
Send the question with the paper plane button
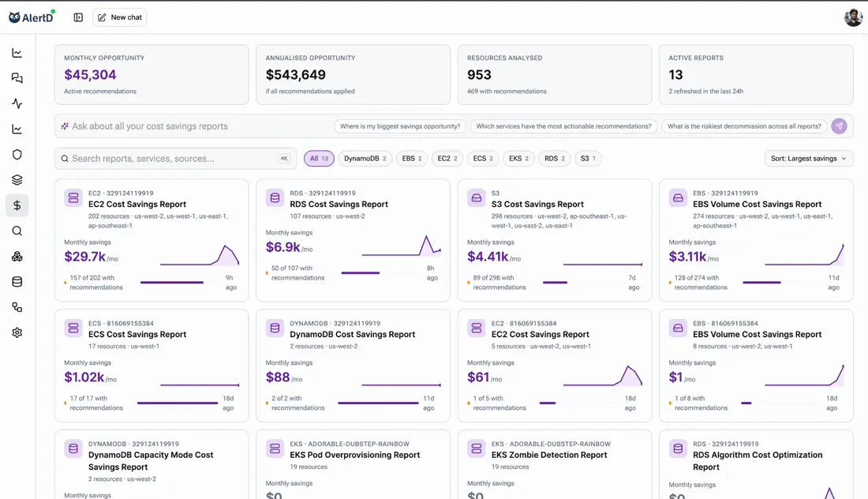[x=840, y=126]
